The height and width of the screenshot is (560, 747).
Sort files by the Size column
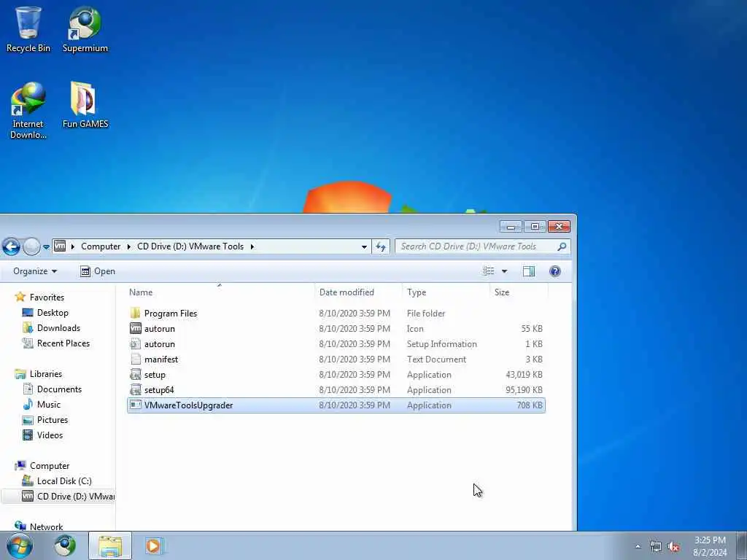[x=519, y=292]
